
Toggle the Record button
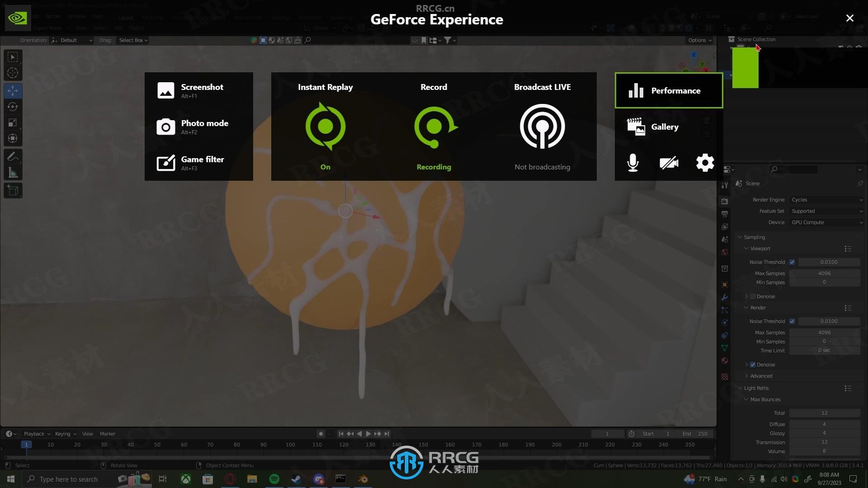434,127
